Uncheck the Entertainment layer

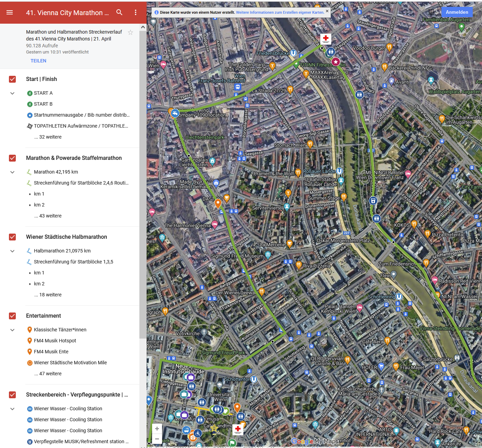point(12,316)
